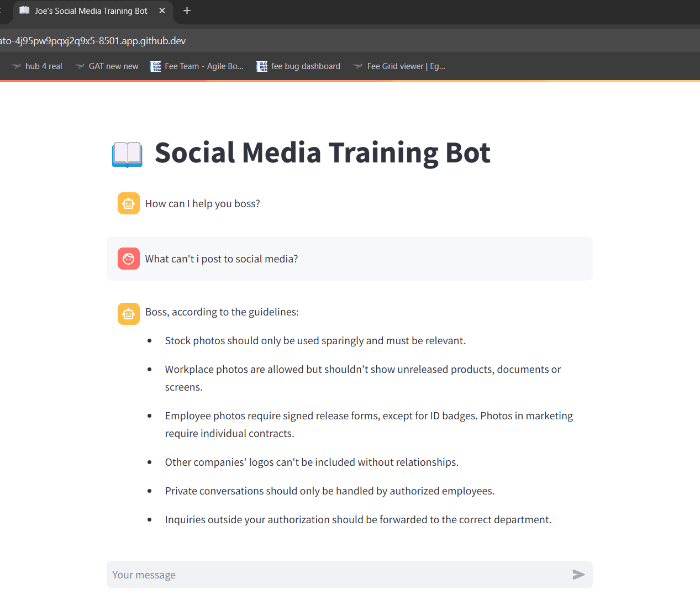Click the user avatar next to the question

128,258
